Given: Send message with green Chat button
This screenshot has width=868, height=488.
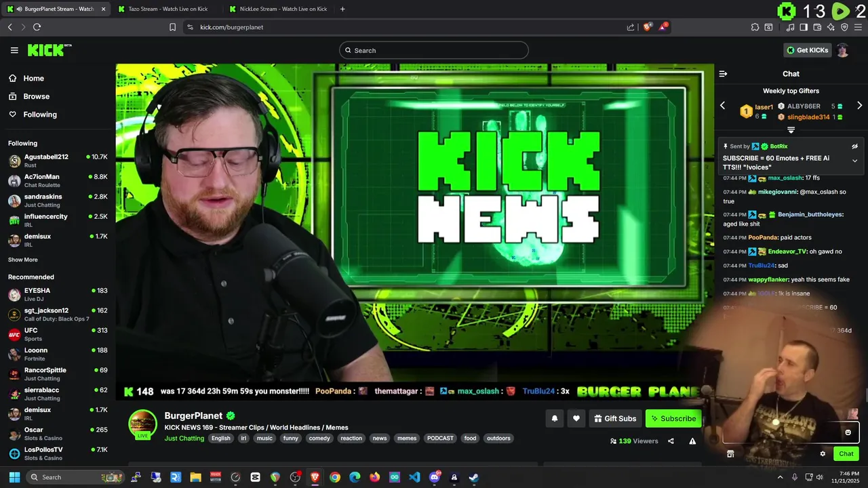Looking at the screenshot, I should pos(846,454).
